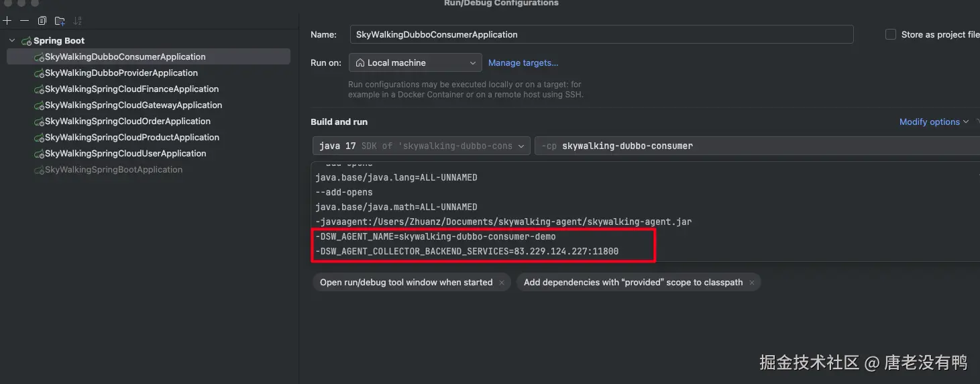The image size is (980, 384).
Task: Click the Spring Boot icon beside SkyWalkingDubboProviderApplication
Action: [39, 73]
